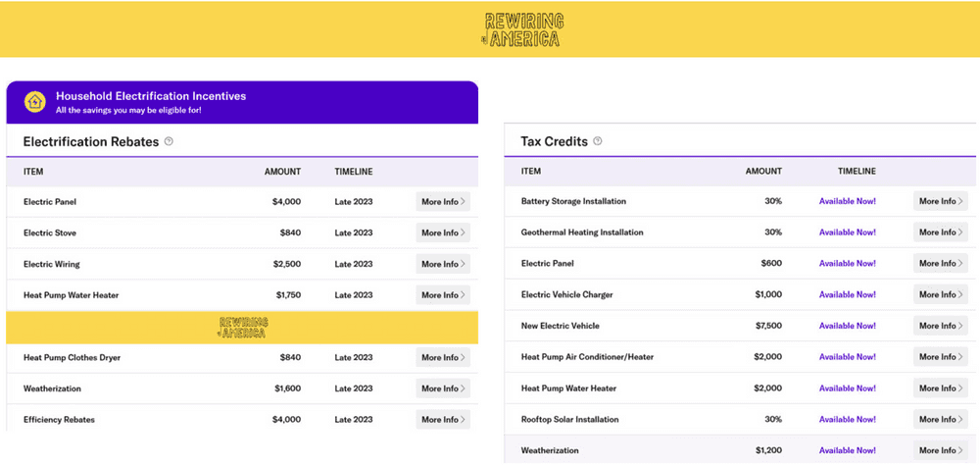Open More Info for Heat Pump Air Conditioner/Heater

click(941, 357)
